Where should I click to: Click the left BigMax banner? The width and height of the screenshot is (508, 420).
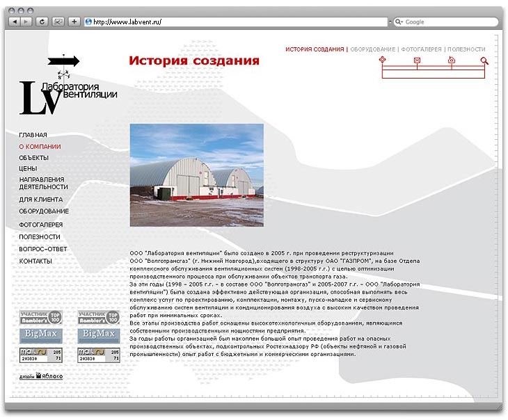click(x=41, y=335)
